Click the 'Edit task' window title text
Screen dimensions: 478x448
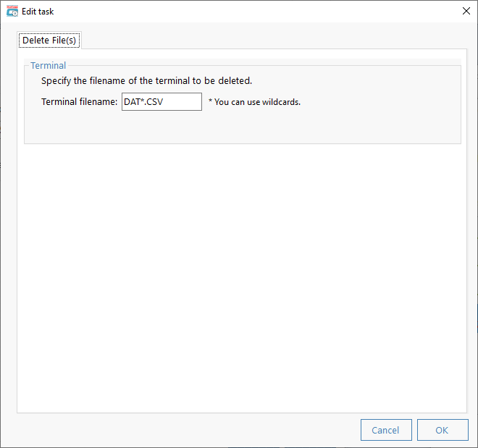[38, 12]
